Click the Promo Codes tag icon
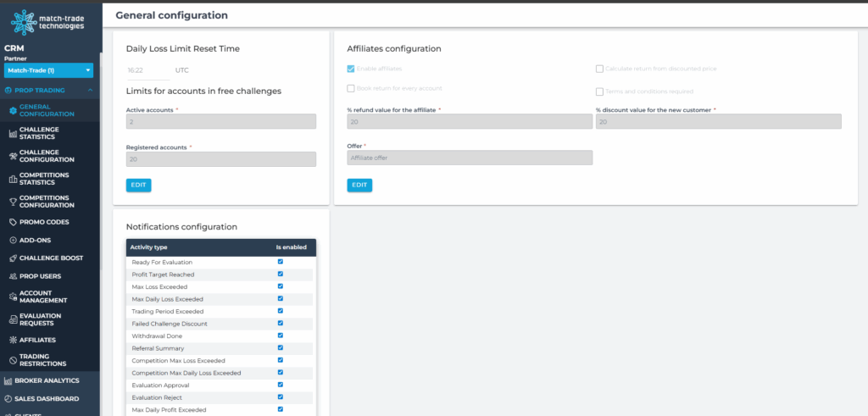Image resolution: width=868 pixels, height=416 pixels. pos(12,222)
